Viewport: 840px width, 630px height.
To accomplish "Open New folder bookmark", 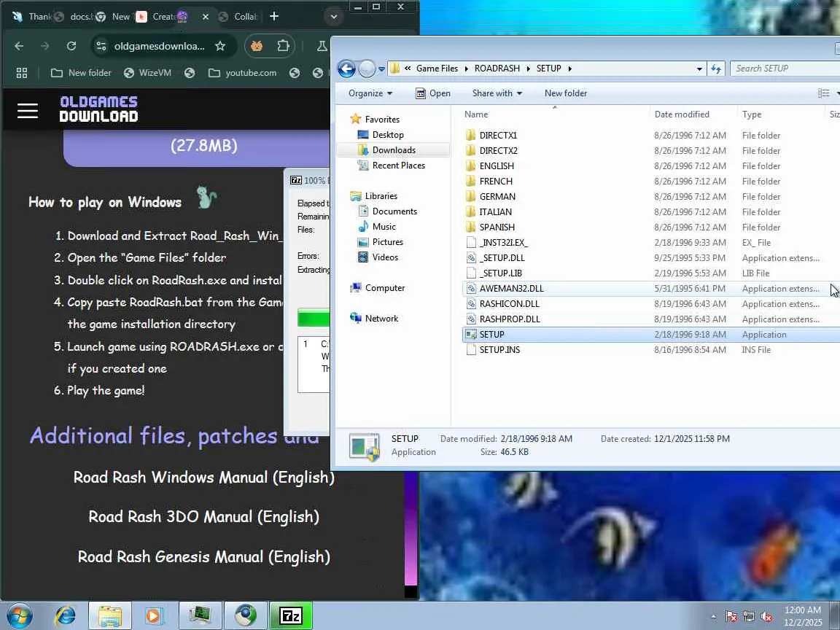I will [x=81, y=73].
